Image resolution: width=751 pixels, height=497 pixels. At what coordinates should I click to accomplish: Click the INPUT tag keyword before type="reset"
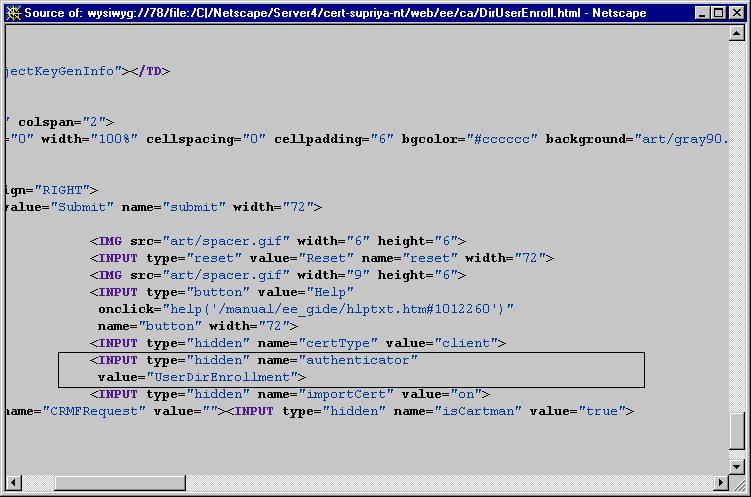click(118, 258)
